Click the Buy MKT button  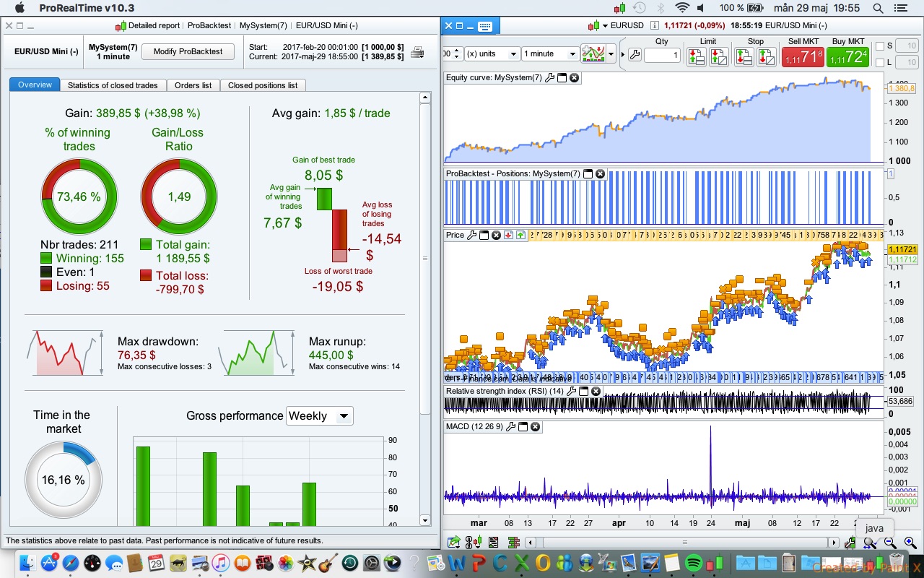tap(847, 56)
